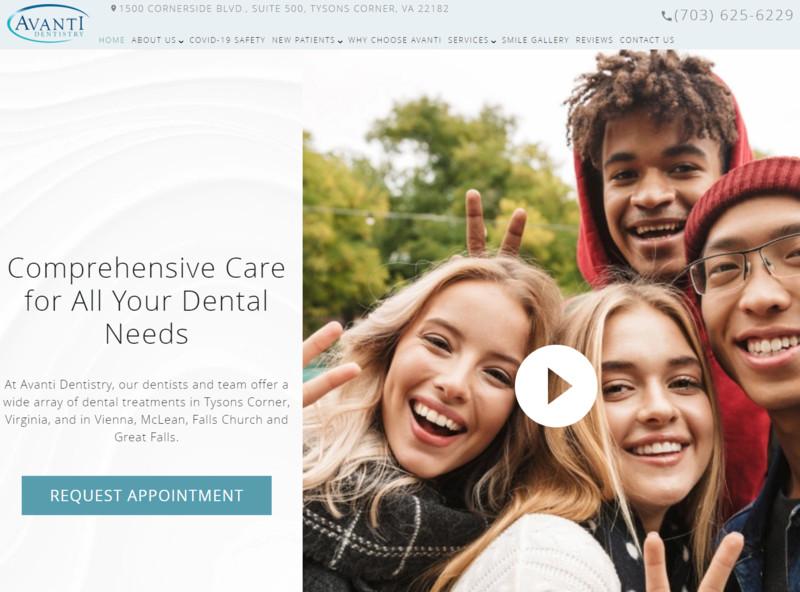The width and height of the screenshot is (800, 592).
Task: Expand the Services dropdown chevron
Action: tap(493, 41)
